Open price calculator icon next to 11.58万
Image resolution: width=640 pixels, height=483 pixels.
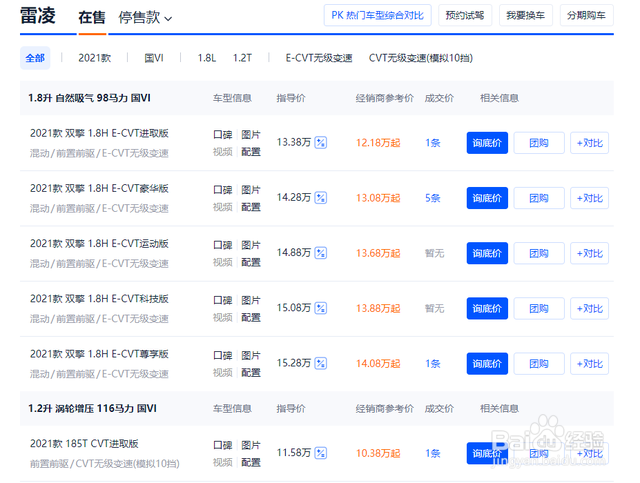click(321, 453)
